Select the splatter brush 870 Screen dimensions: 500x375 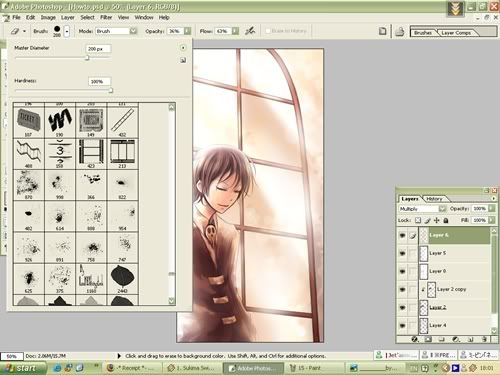(x=29, y=185)
